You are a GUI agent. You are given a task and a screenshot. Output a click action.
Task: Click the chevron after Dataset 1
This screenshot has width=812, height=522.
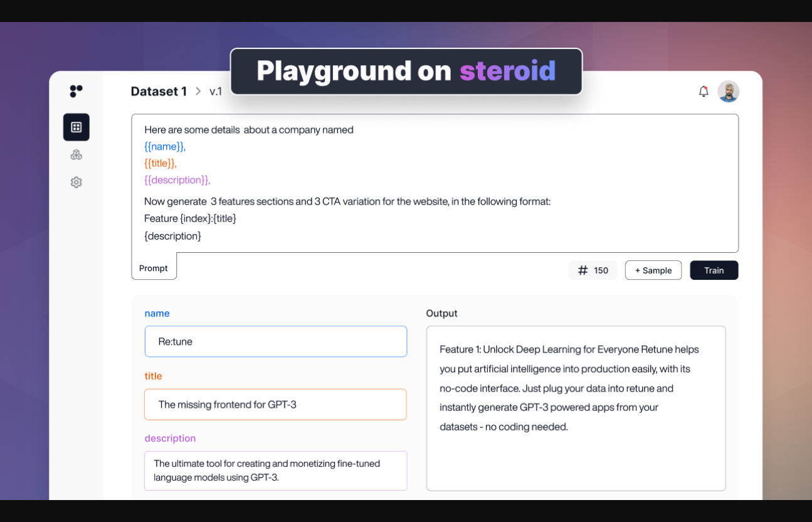tap(198, 92)
